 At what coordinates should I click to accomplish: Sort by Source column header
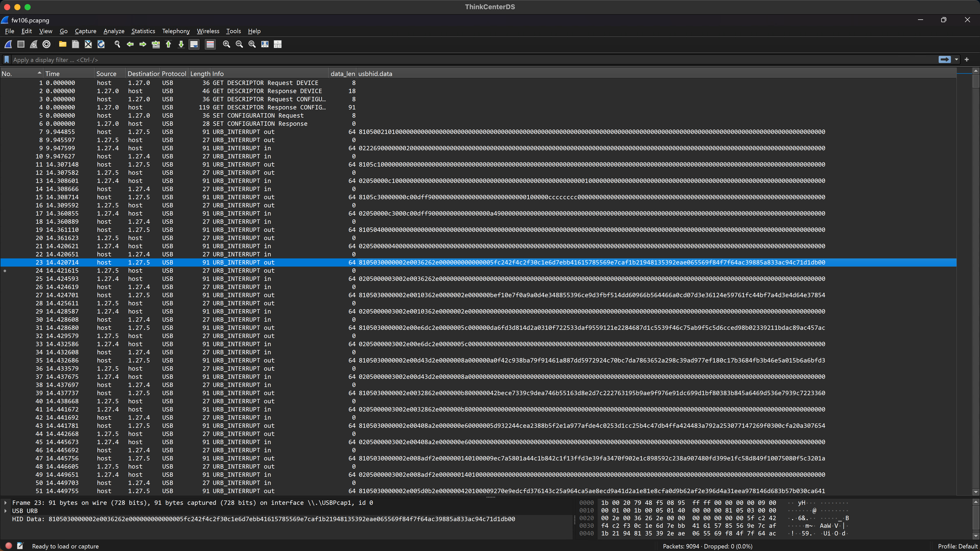pos(109,74)
